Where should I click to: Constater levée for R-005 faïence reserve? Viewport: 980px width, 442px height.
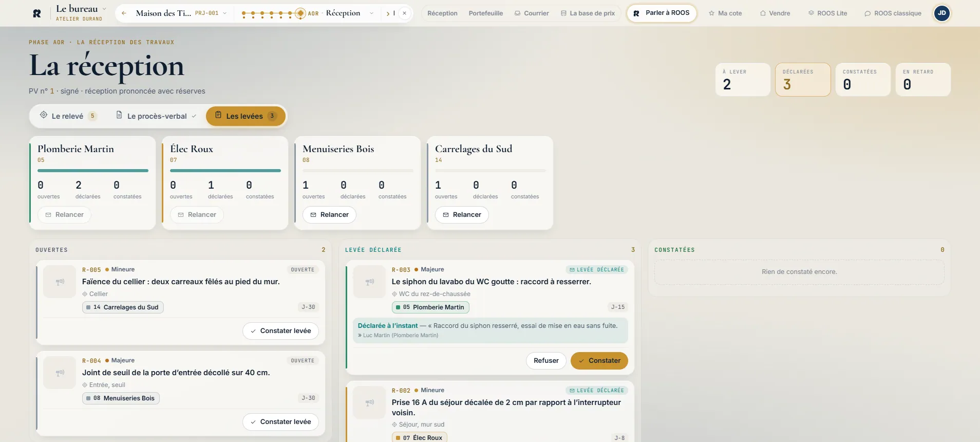pyautogui.click(x=280, y=331)
